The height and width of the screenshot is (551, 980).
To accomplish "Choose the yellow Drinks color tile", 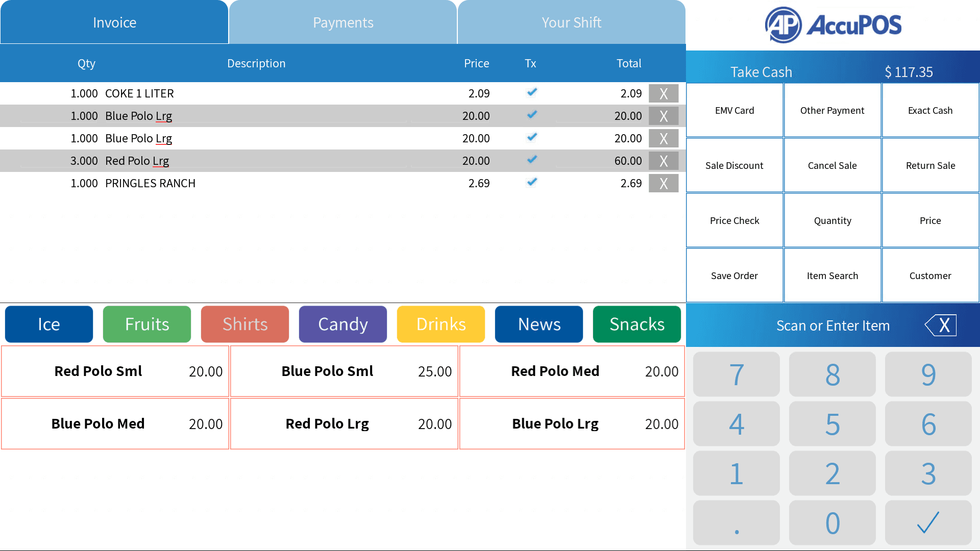I will [441, 324].
